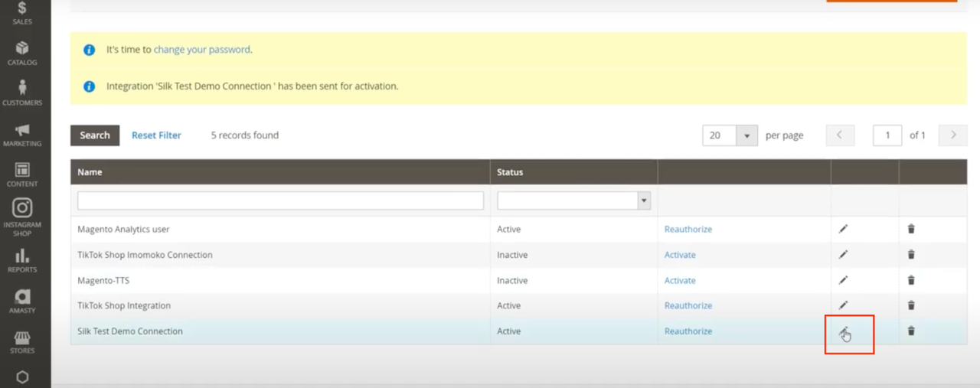
Task: Open the Catalog menu
Action: 22,54
